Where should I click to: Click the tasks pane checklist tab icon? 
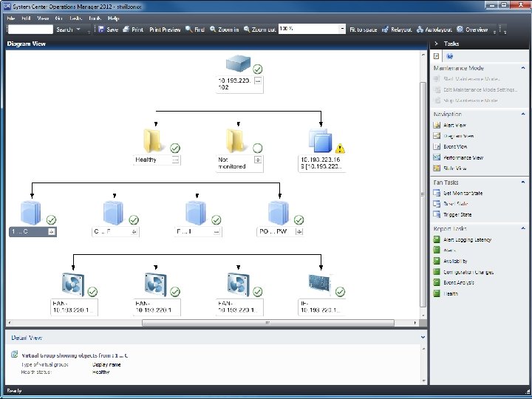coord(437,56)
